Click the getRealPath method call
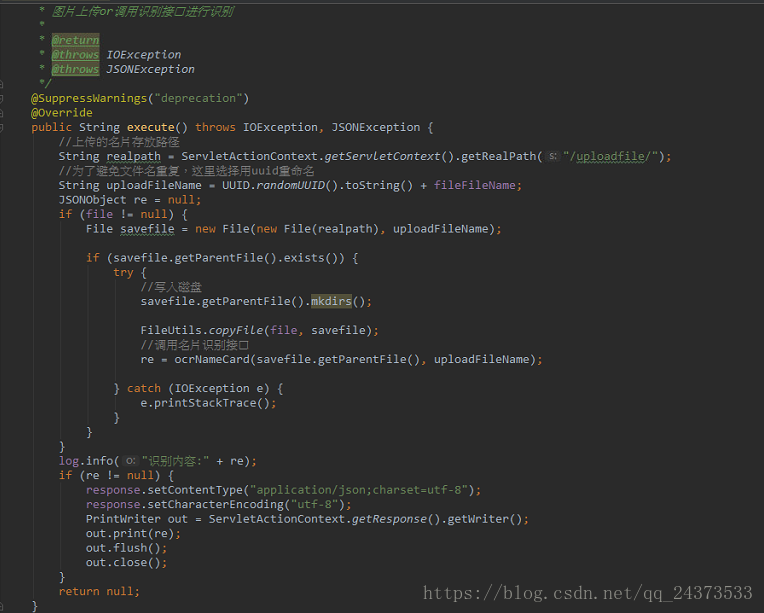This screenshot has width=764, height=613. point(498,156)
